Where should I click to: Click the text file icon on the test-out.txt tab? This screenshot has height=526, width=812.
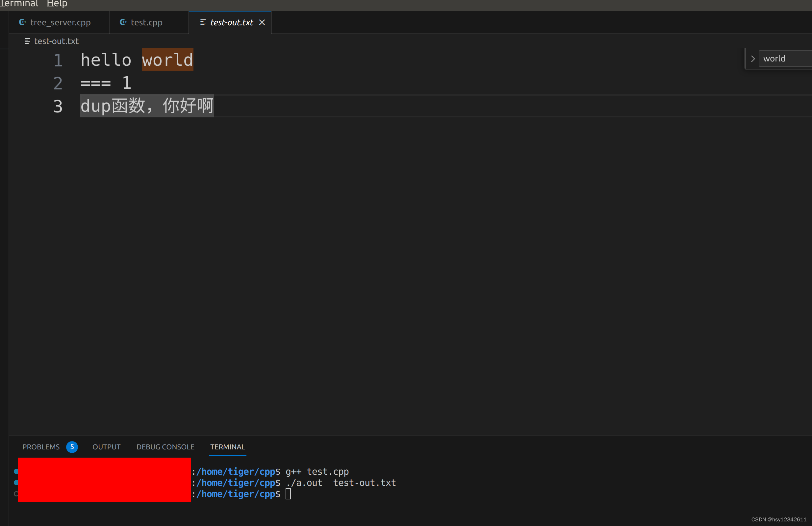(202, 22)
